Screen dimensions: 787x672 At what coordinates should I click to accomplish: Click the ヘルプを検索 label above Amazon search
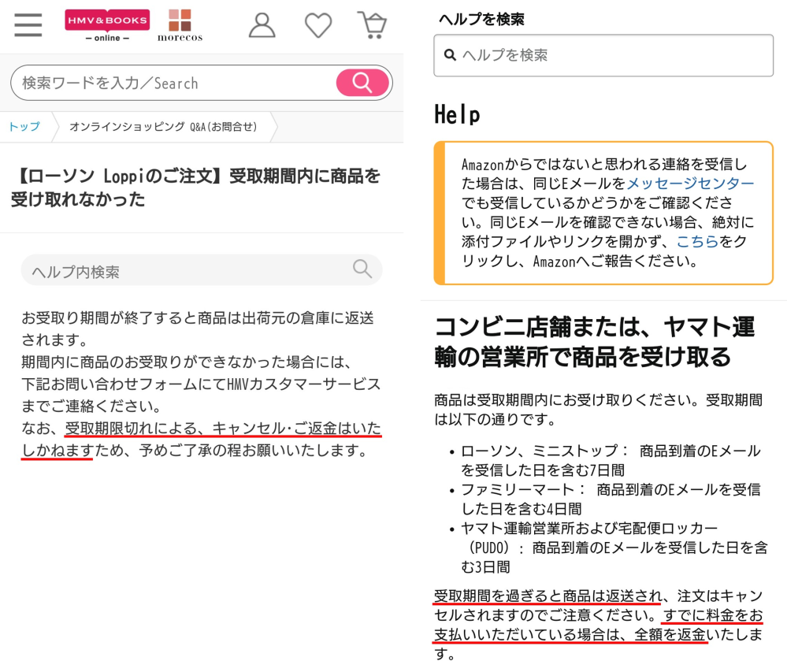(481, 19)
